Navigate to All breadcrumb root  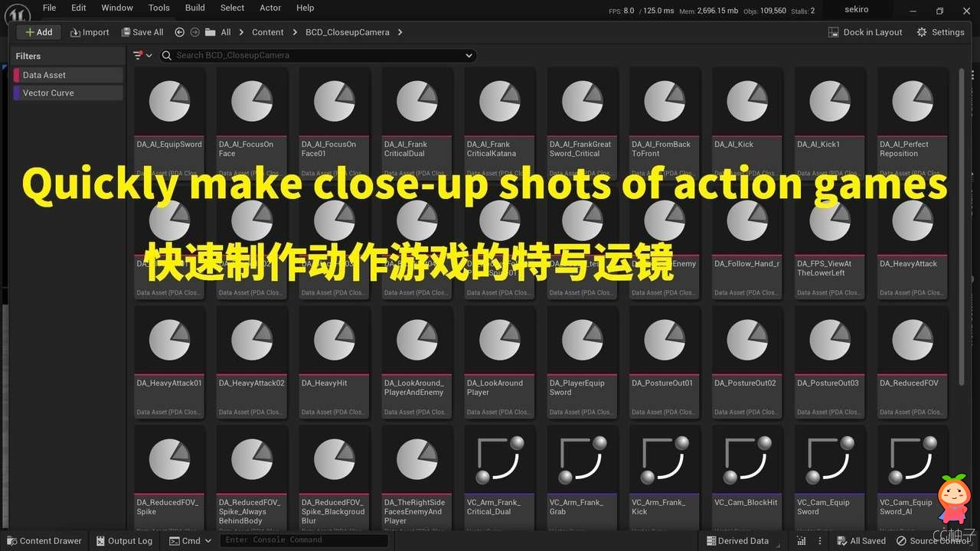(226, 32)
